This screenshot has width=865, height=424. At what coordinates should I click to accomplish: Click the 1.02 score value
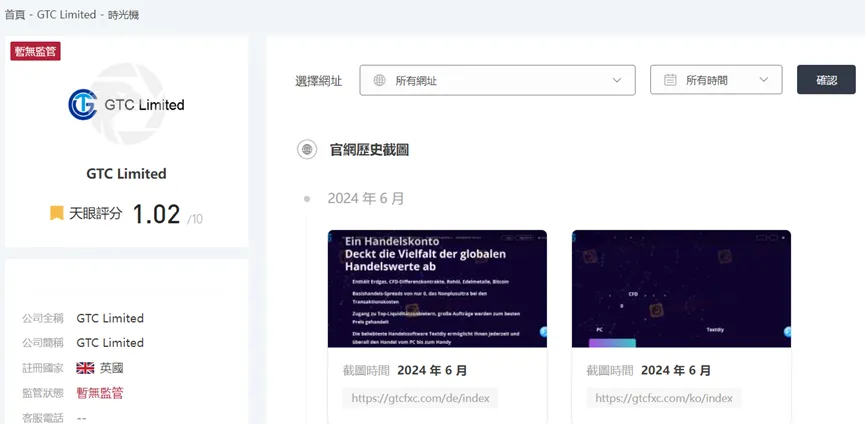pos(156,214)
